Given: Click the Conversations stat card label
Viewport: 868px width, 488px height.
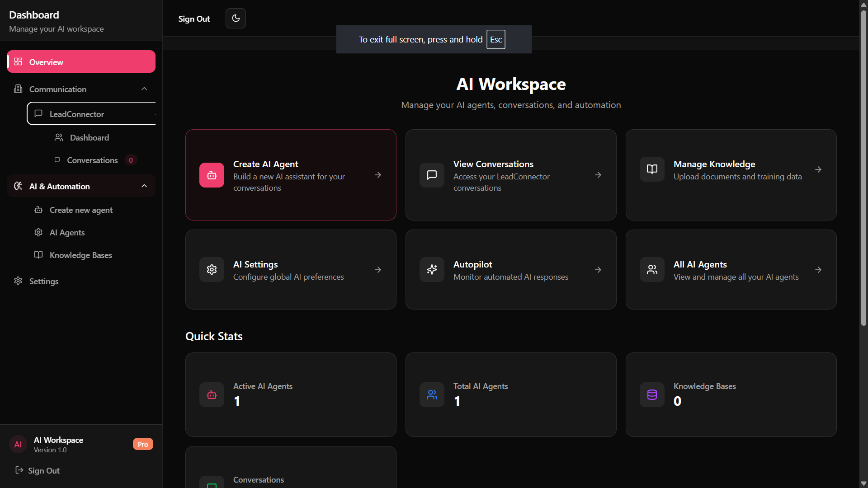Looking at the screenshot, I should pos(258,480).
